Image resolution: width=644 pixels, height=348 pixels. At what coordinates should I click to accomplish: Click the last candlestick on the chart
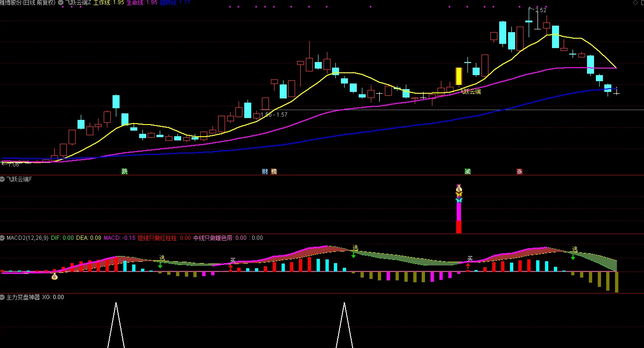[x=616, y=92]
